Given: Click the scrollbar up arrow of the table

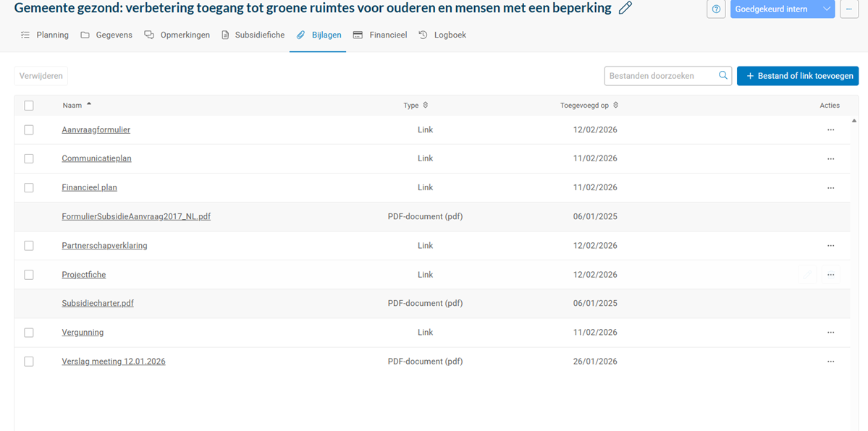Looking at the screenshot, I should click(x=854, y=121).
